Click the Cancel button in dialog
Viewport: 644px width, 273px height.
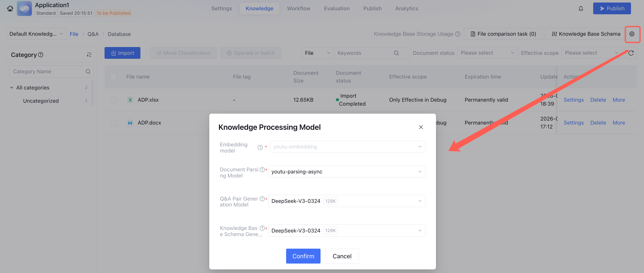point(342,256)
